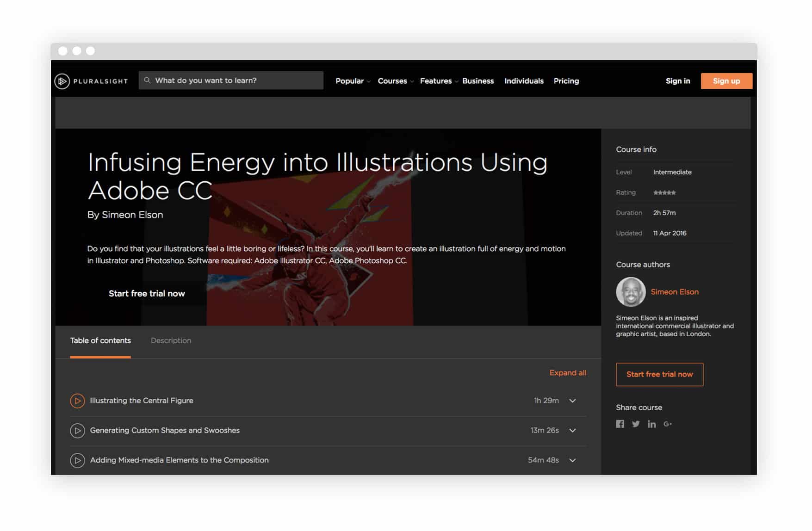The height and width of the screenshot is (531, 812).
Task: Switch to the Table of contents tab
Action: pyautogui.click(x=100, y=341)
